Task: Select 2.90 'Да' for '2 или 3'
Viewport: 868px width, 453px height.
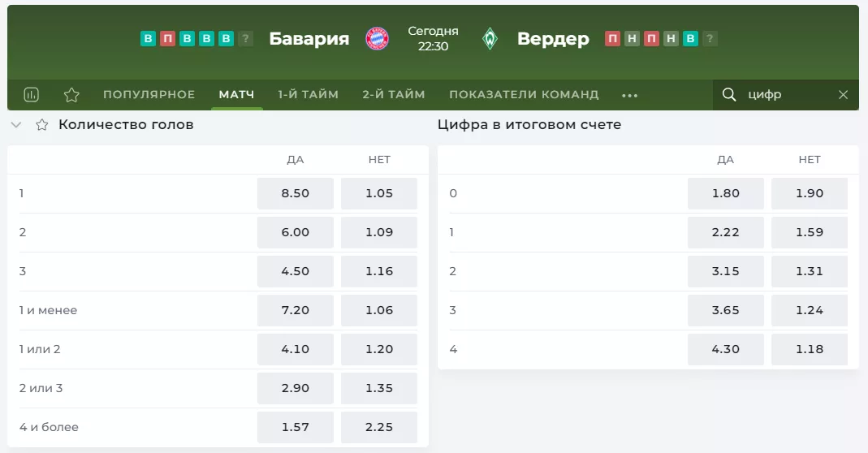Action: [295, 388]
